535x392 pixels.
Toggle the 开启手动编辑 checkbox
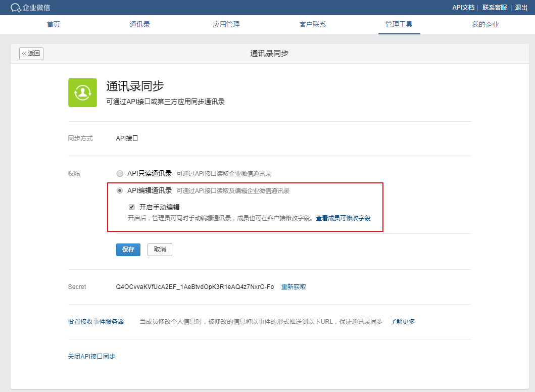[x=132, y=207]
